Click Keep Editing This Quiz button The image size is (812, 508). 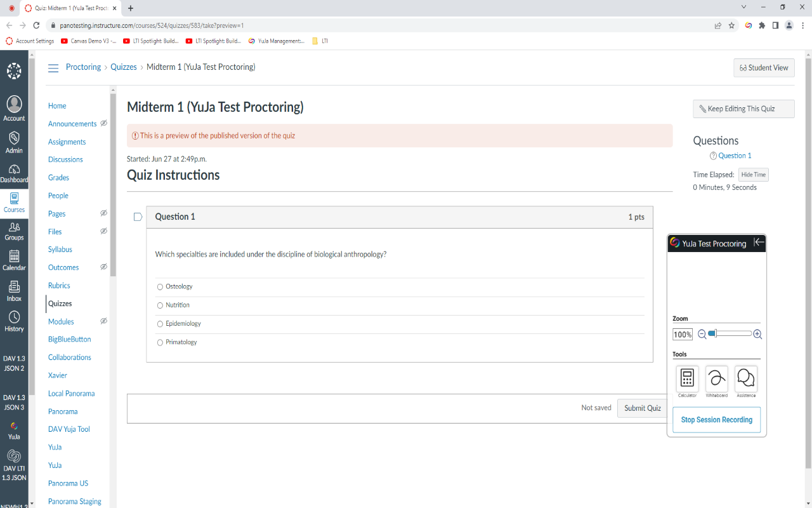pyautogui.click(x=743, y=109)
